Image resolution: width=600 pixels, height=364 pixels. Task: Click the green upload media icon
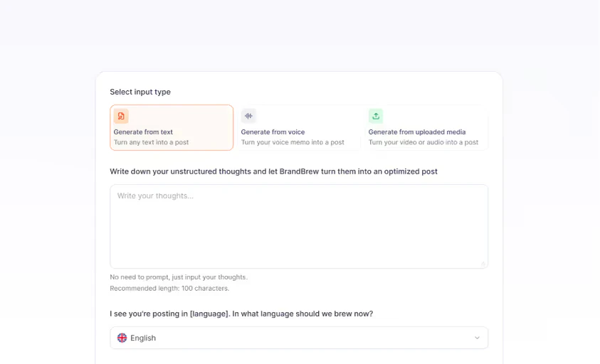point(376,116)
